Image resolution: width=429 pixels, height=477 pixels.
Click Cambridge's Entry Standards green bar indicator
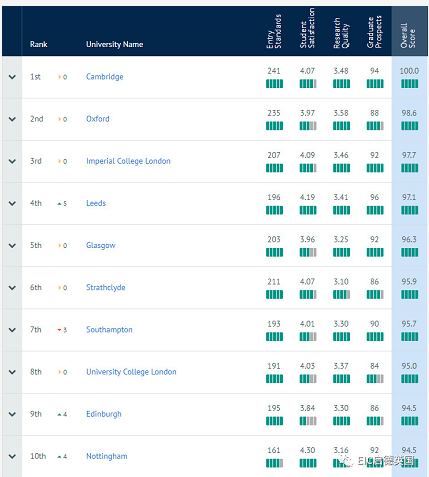274,84
